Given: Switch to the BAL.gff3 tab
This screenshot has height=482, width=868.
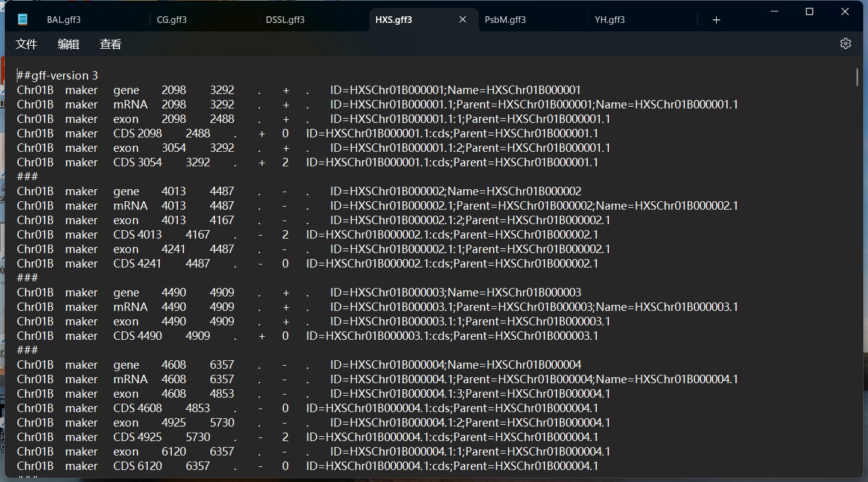Looking at the screenshot, I should (64, 20).
